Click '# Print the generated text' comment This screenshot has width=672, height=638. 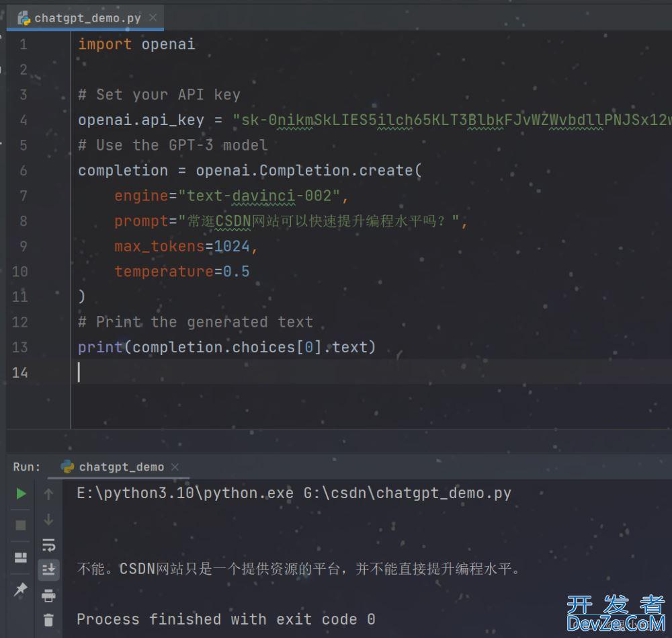[x=196, y=322]
